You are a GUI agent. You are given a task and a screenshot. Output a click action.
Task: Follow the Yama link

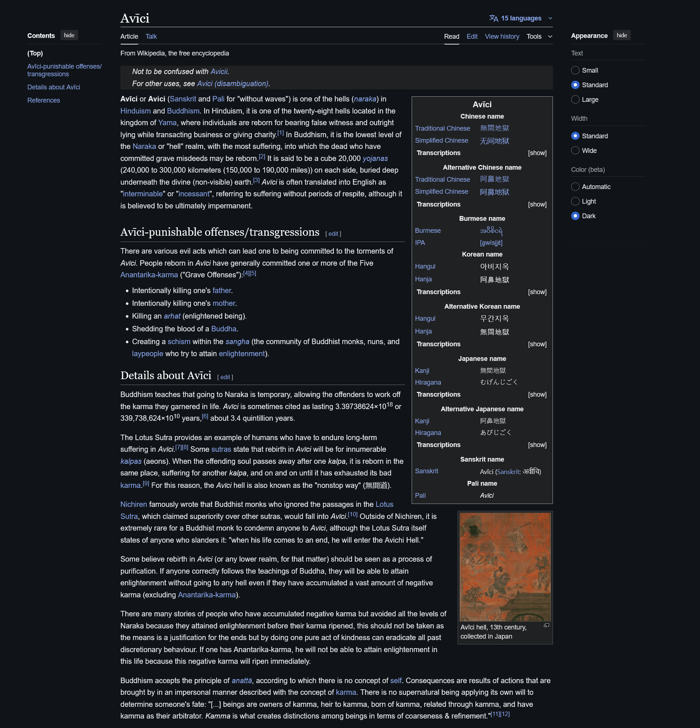(167, 123)
